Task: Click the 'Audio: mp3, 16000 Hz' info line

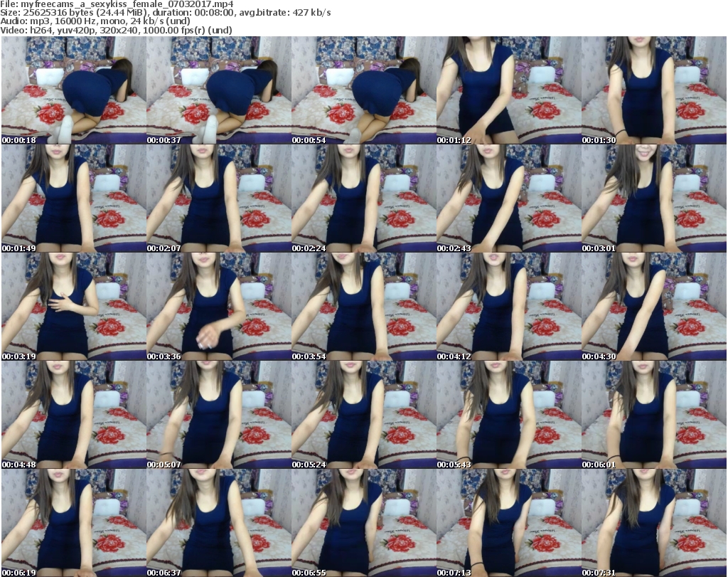Action: (95, 21)
